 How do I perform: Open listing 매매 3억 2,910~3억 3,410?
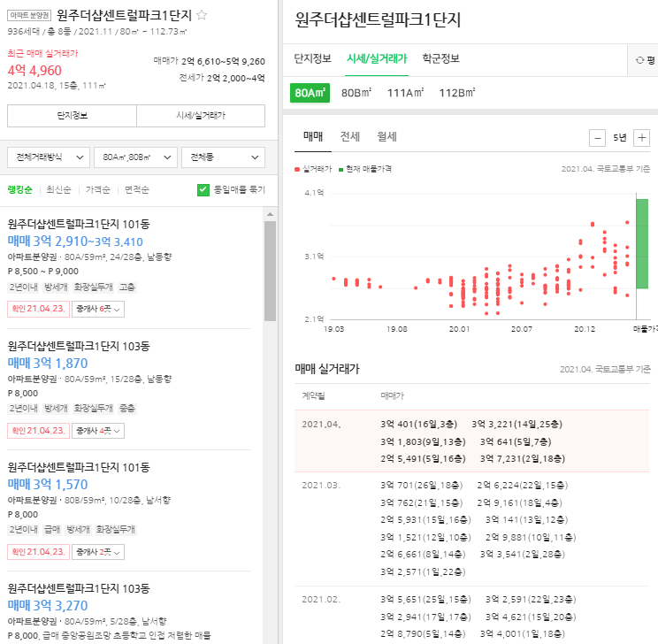(x=75, y=241)
